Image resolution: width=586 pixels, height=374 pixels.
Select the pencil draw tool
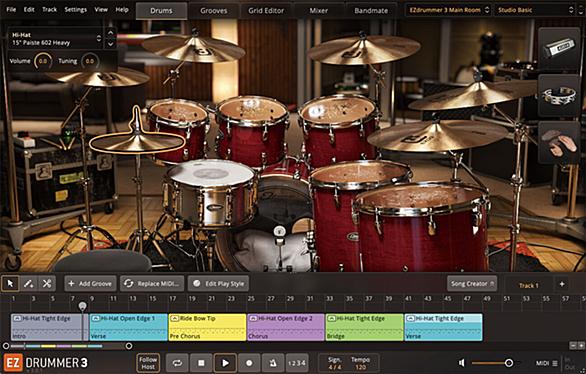[28, 284]
